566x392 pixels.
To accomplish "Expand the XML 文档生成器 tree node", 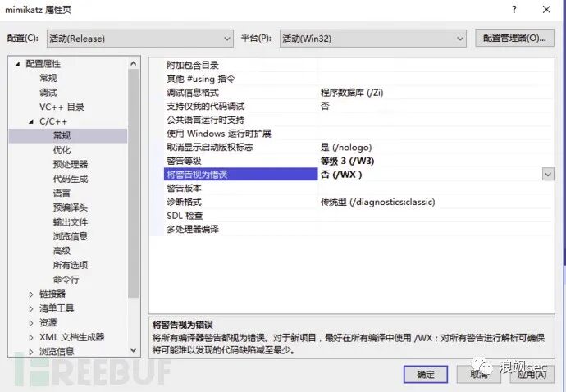I will click(31, 338).
